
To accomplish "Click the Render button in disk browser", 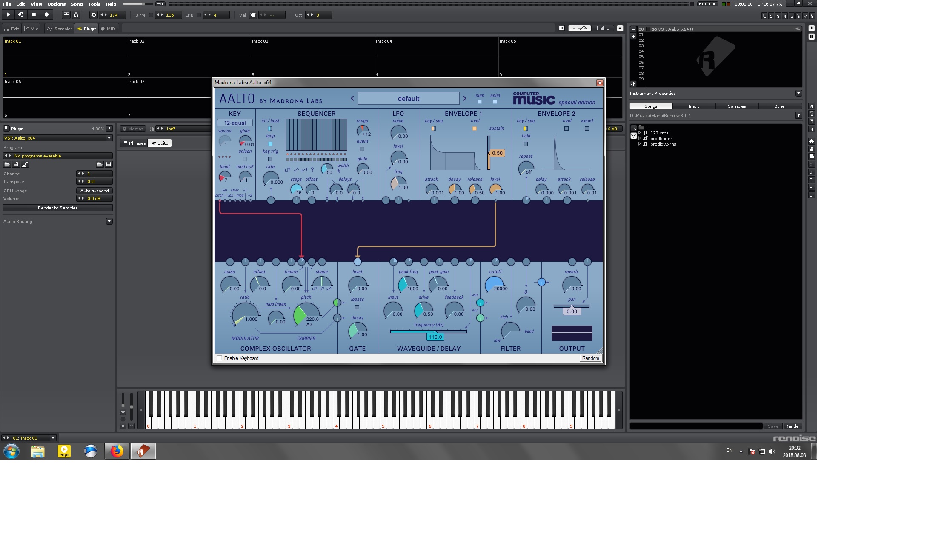I will point(793,426).
